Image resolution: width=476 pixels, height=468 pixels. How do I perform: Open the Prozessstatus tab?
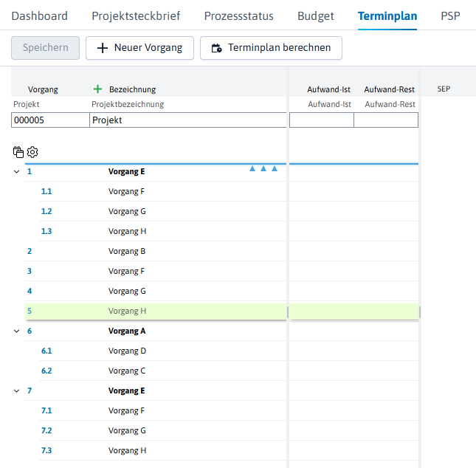pos(238,16)
